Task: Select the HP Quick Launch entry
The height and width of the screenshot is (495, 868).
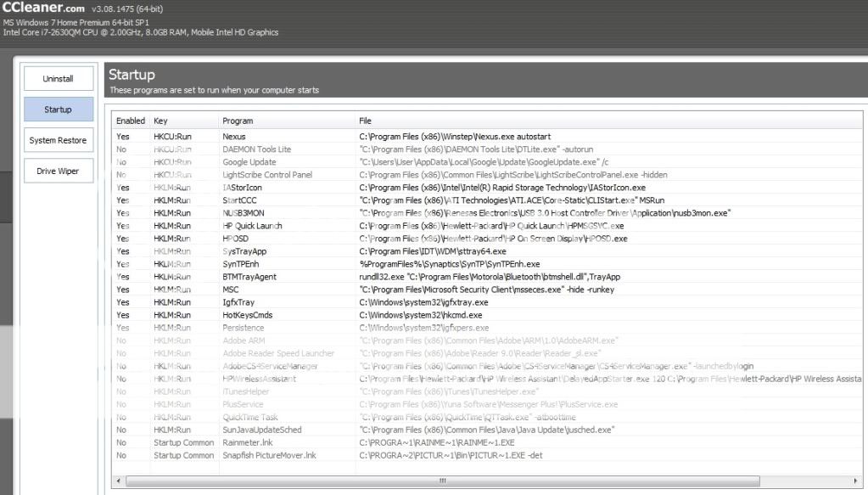Action: [252, 226]
